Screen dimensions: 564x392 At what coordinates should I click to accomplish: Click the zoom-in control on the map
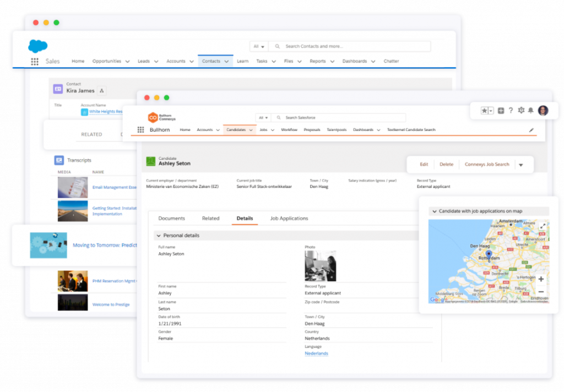[541, 279]
